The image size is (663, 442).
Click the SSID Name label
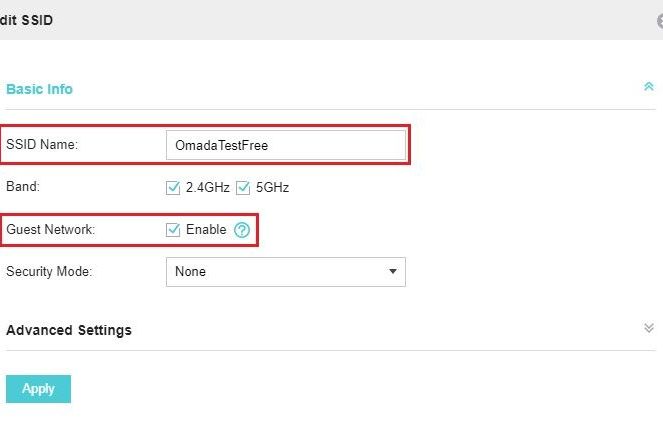(x=42, y=144)
